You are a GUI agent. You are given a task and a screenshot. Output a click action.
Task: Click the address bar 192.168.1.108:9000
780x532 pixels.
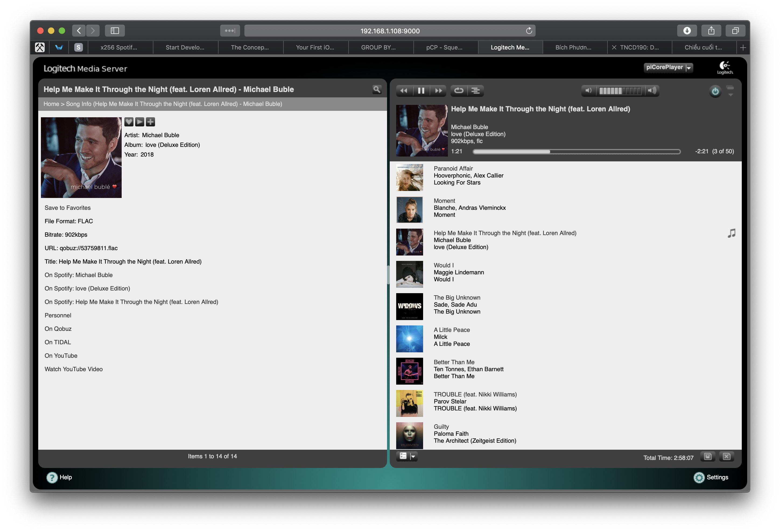[390, 31]
